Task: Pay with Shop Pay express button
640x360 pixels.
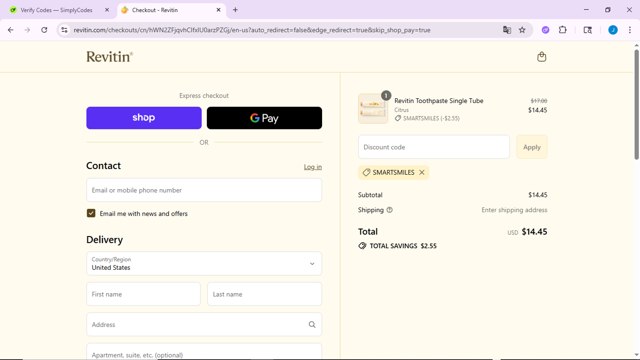Action: pyautogui.click(x=144, y=118)
